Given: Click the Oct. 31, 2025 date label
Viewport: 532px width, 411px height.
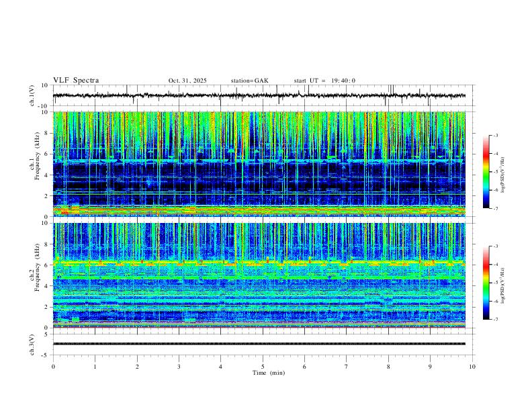Looking at the screenshot, I should click(x=187, y=81).
